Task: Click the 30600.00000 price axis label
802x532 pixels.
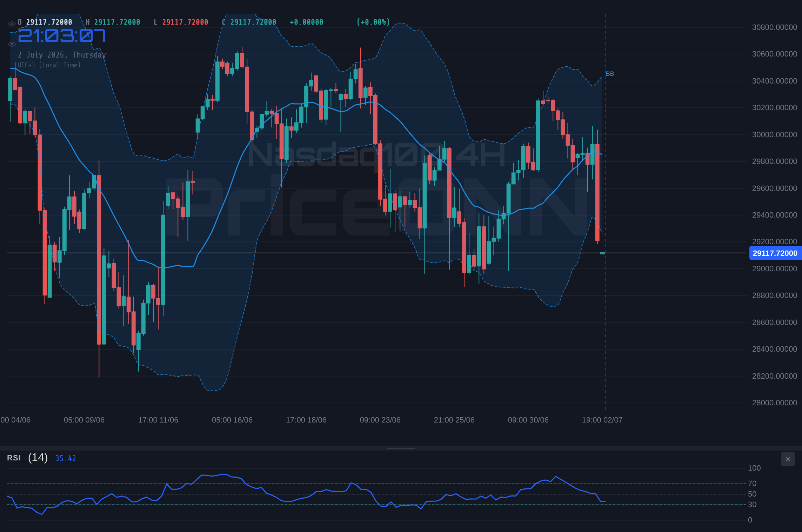Action: pyautogui.click(x=774, y=54)
